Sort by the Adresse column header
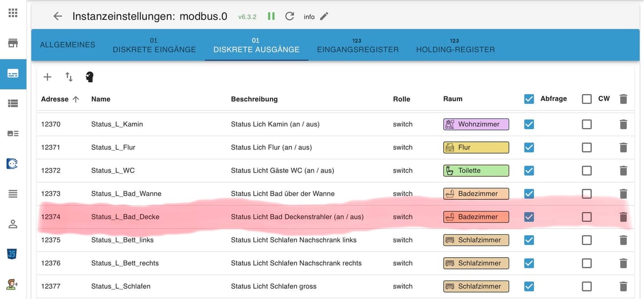Image resolution: width=644 pixels, height=299 pixels. tap(60, 99)
